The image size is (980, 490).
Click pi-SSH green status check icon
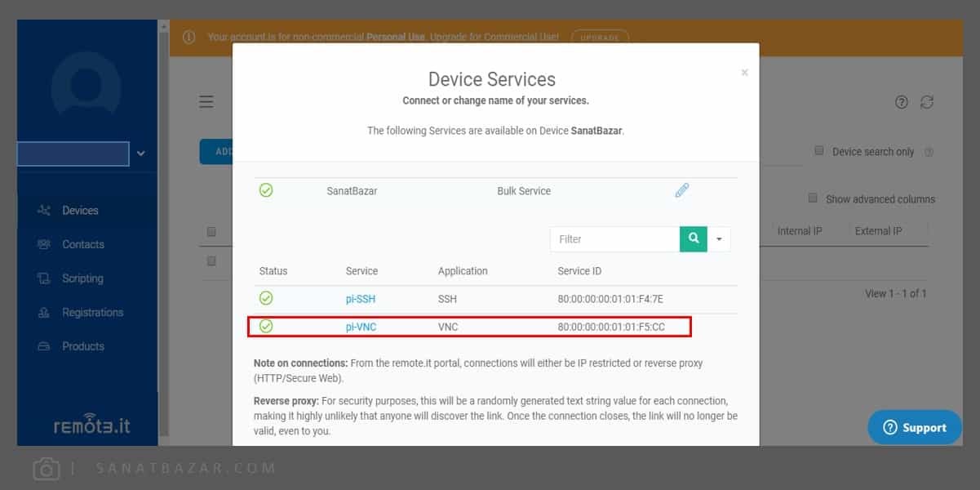266,298
